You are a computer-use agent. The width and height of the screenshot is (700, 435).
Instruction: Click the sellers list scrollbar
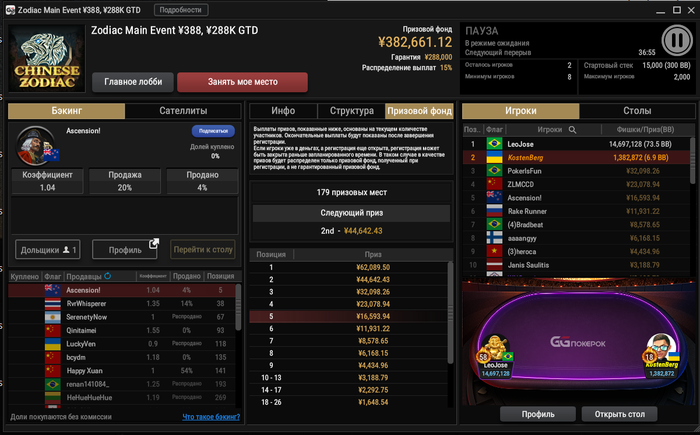click(238, 307)
